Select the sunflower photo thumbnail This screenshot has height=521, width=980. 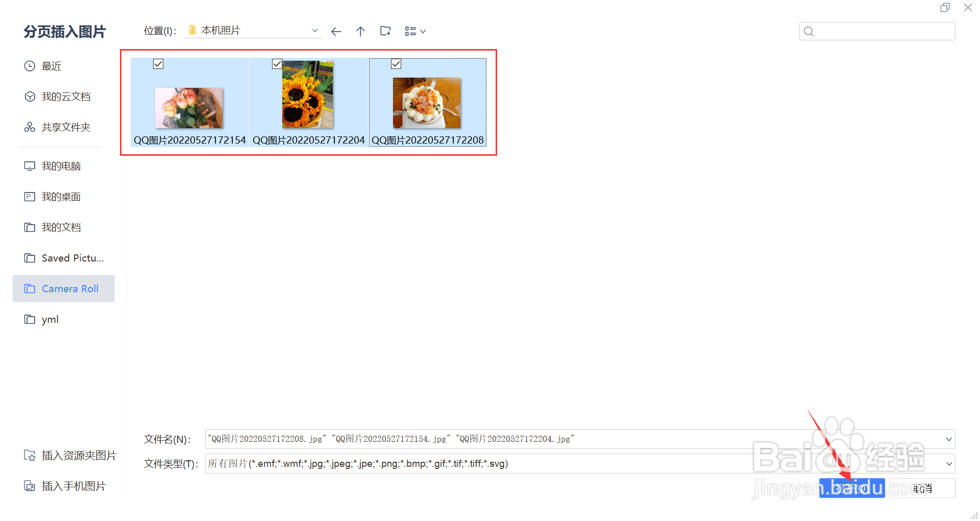308,94
